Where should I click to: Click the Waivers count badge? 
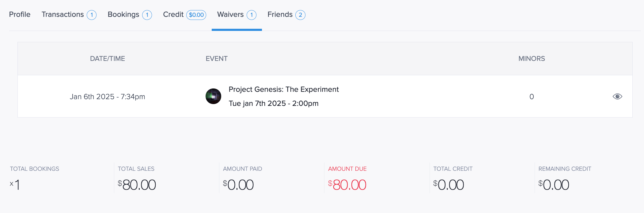(252, 15)
